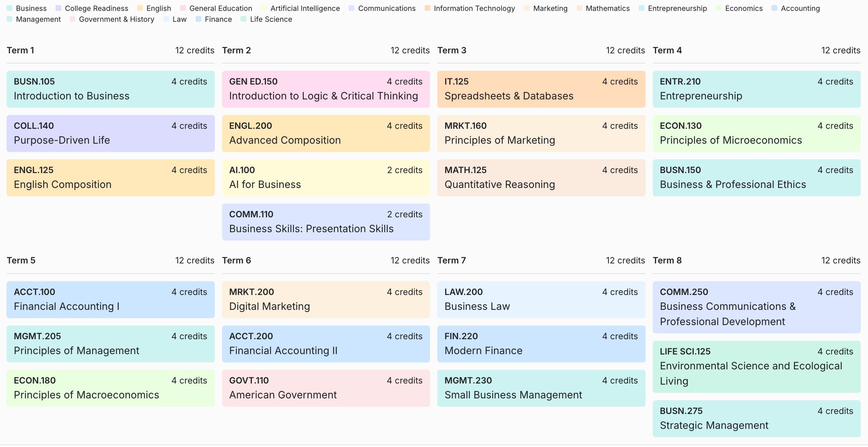The width and height of the screenshot is (868, 447).
Task: Open the COLL.140 Purpose-Driven Life card
Action: pos(110,133)
